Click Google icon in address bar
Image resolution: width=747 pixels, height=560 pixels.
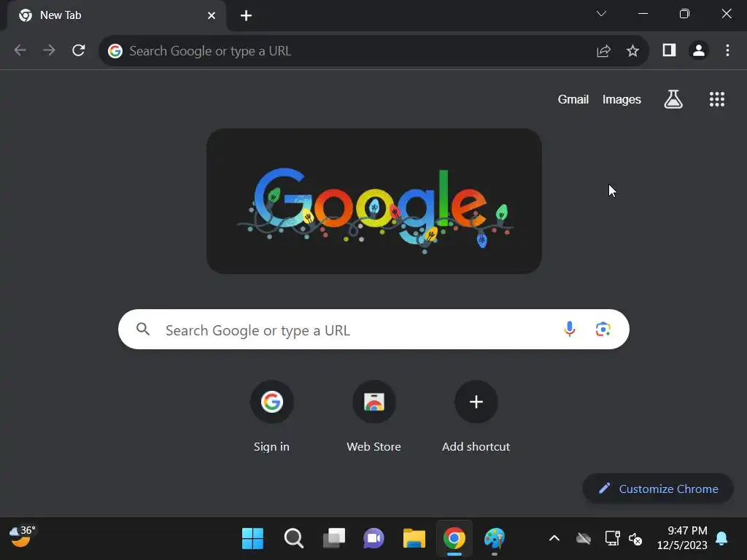pyautogui.click(x=115, y=51)
